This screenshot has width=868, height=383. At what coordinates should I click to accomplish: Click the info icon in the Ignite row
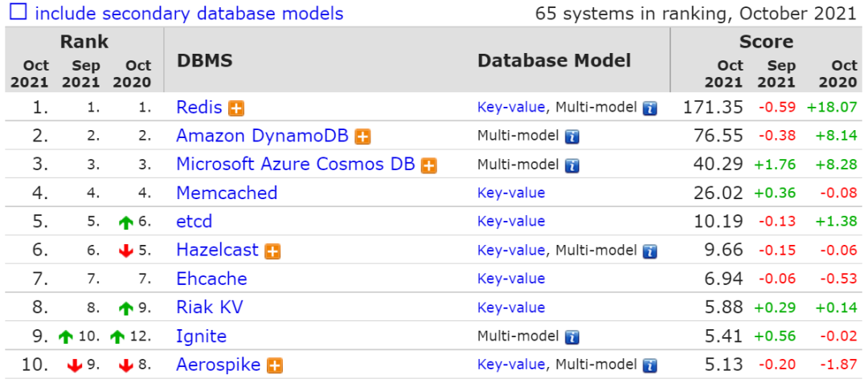572,337
